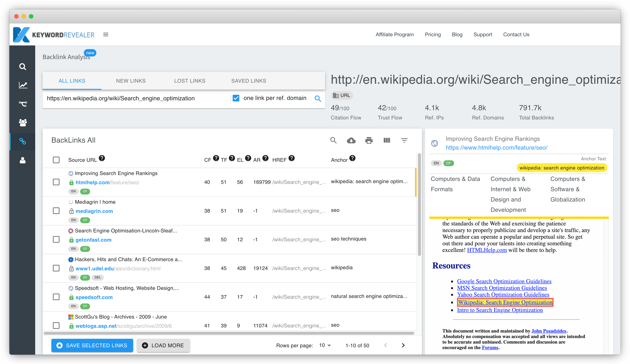Click the John Pozadzides author link
The image size is (630, 364).
pyautogui.click(x=549, y=331)
